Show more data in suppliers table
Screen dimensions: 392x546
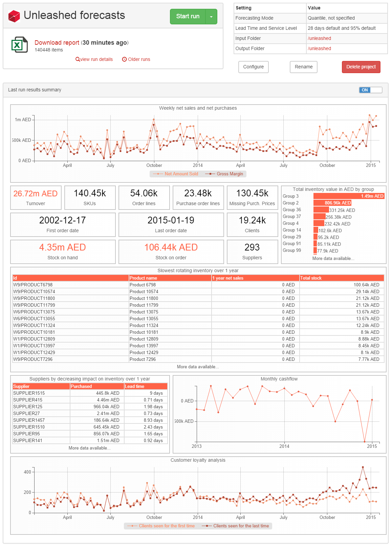89,448
